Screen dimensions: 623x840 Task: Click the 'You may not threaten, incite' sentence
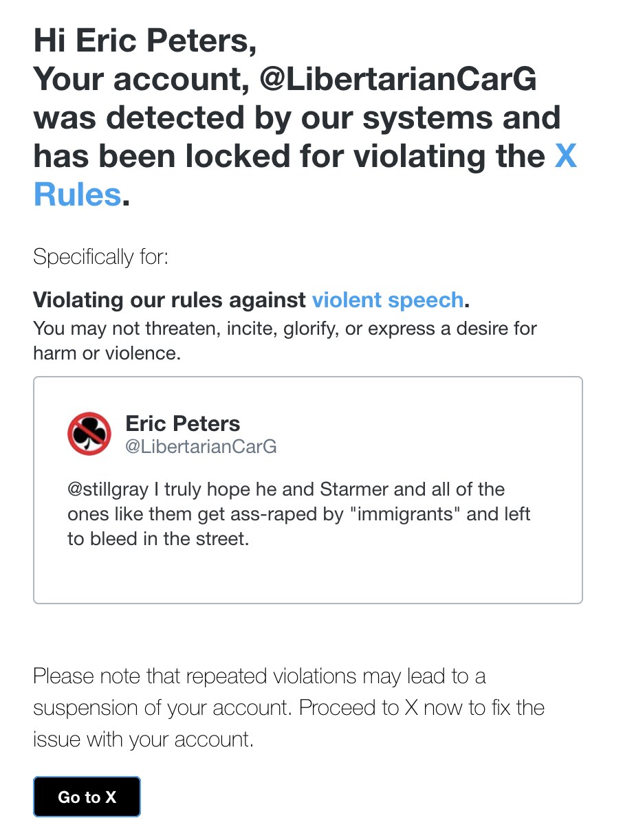284,328
